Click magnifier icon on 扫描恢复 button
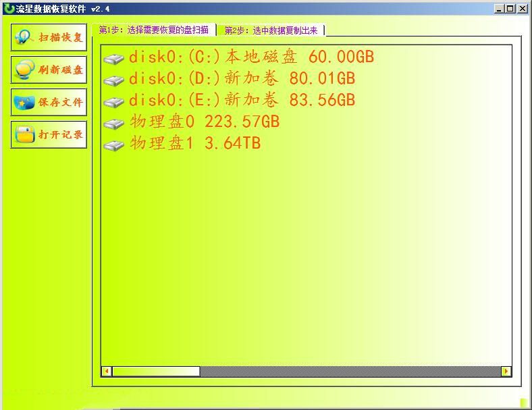The width and height of the screenshot is (532, 410). [x=24, y=36]
